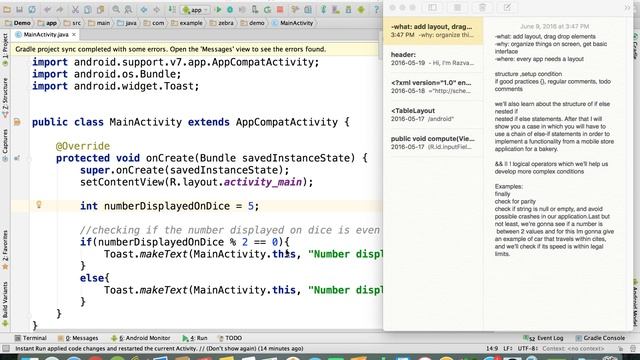
Task: Open the Messages tool window
Action: pos(78,338)
